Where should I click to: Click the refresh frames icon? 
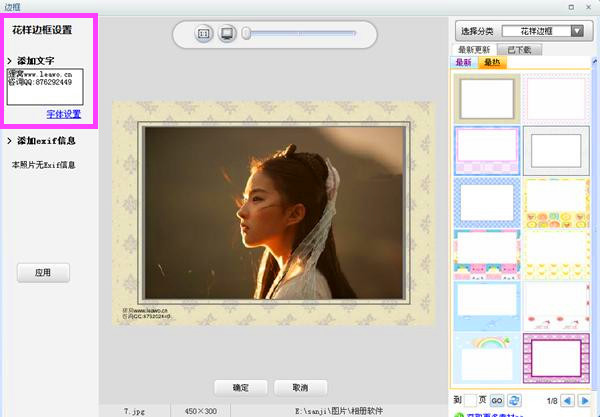point(515,401)
